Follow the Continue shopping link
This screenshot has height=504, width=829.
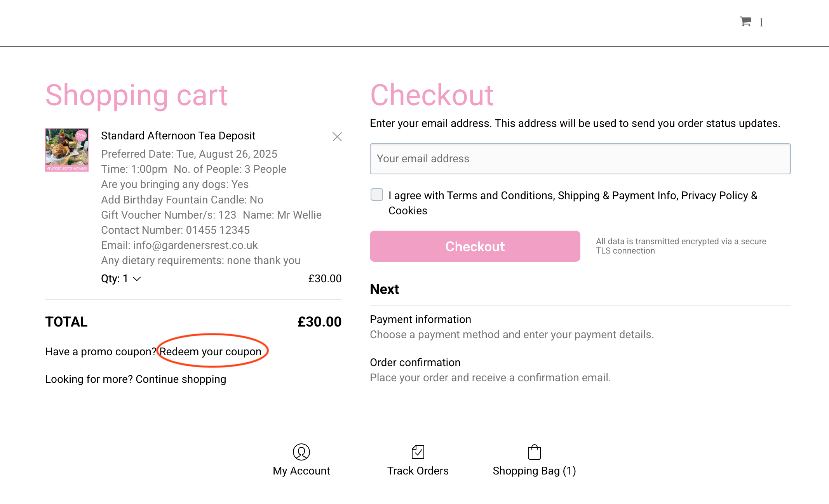coord(181,379)
